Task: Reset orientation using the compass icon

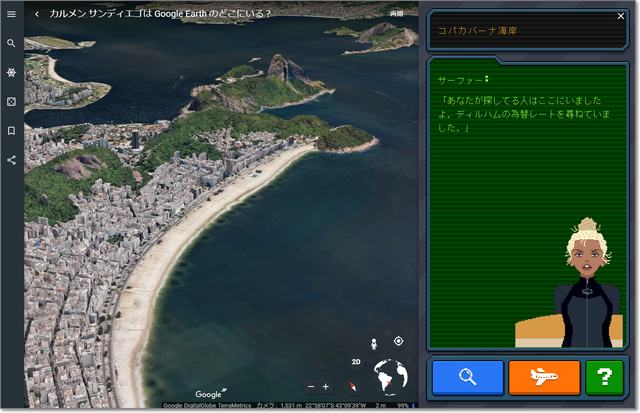Action: click(351, 385)
